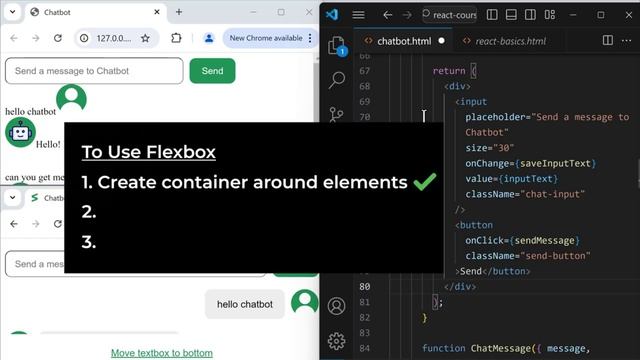Open the top Chrome tab search dropdown

click(13, 12)
